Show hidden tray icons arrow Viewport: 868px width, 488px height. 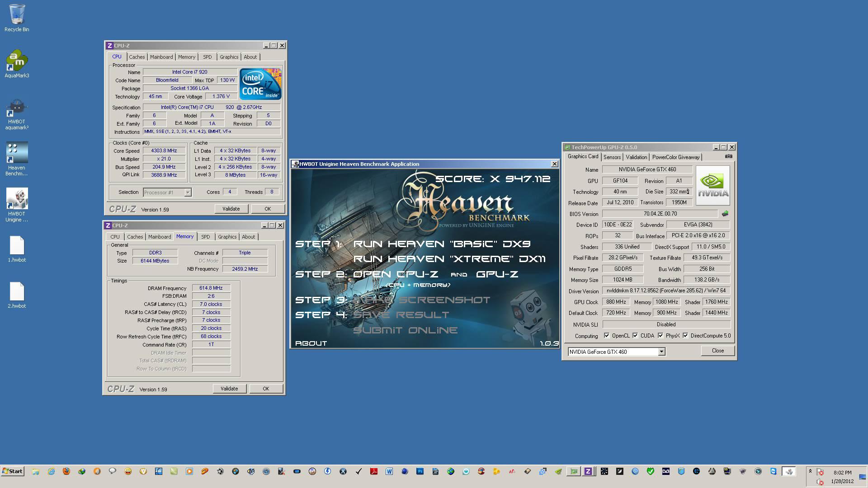click(810, 471)
